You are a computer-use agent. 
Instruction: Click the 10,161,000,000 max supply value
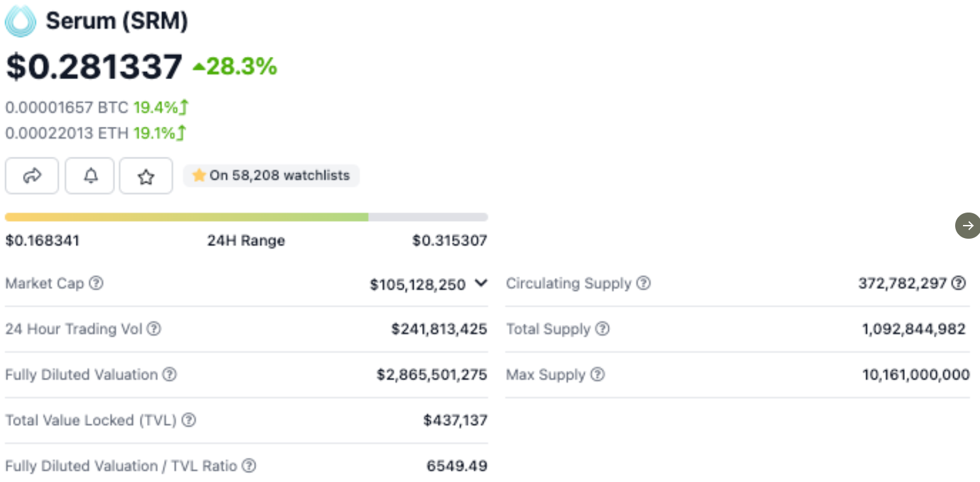coord(916,375)
